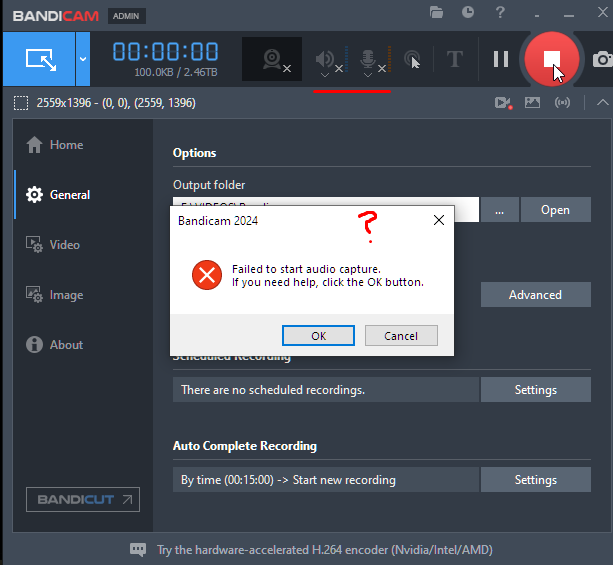Image resolution: width=613 pixels, height=565 pixels.
Task: Open the help question mark icon
Action: pos(500,13)
